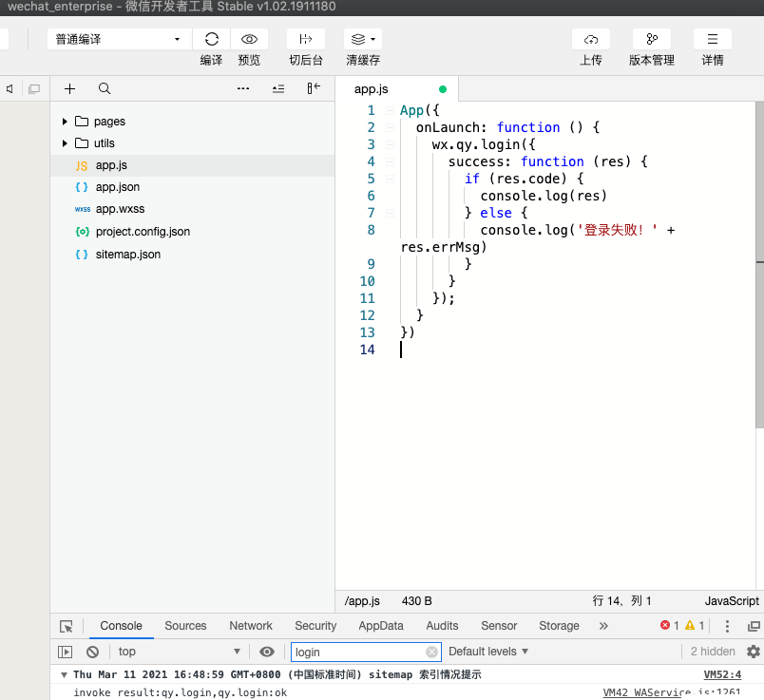The width and height of the screenshot is (764, 700).
Task: Fold the success function at line 4
Action: click(390, 161)
